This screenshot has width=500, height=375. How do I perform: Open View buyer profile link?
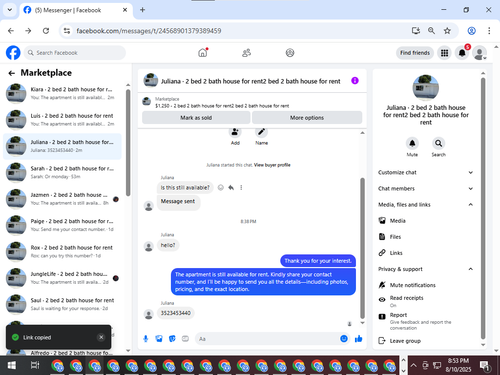coord(272,165)
